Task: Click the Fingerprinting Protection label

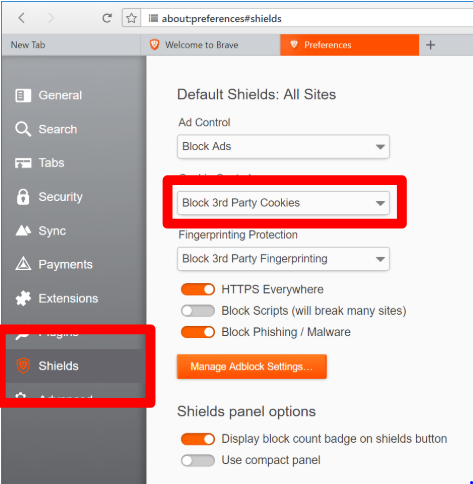Action: click(x=238, y=235)
